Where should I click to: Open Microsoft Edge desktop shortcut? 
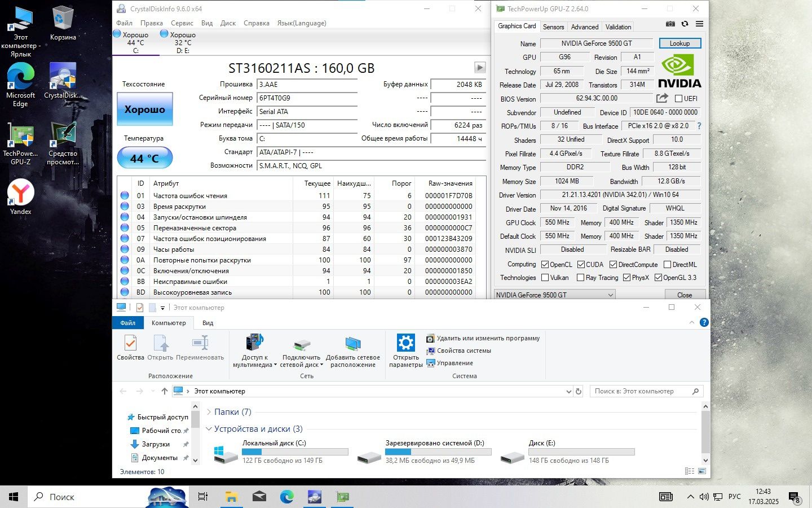click(x=20, y=85)
